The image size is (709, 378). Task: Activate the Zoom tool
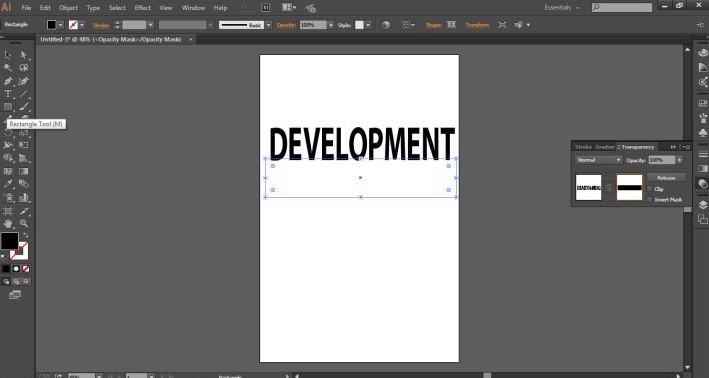coord(24,223)
